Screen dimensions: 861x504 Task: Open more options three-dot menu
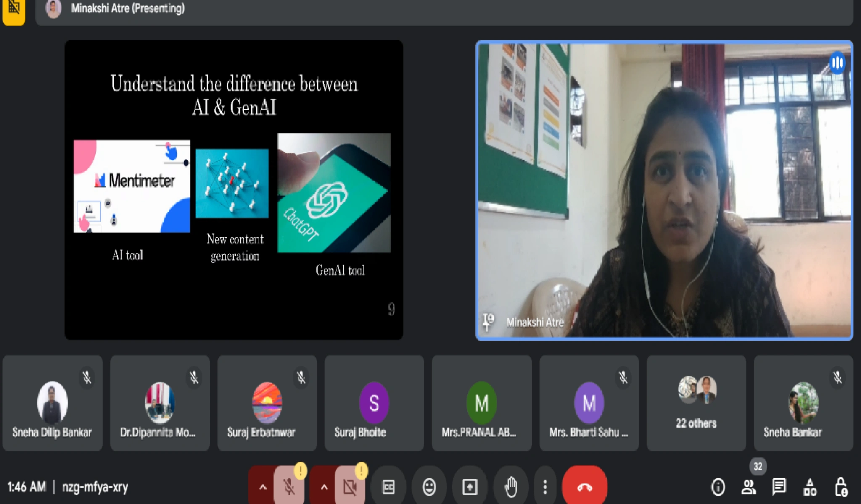click(x=545, y=487)
